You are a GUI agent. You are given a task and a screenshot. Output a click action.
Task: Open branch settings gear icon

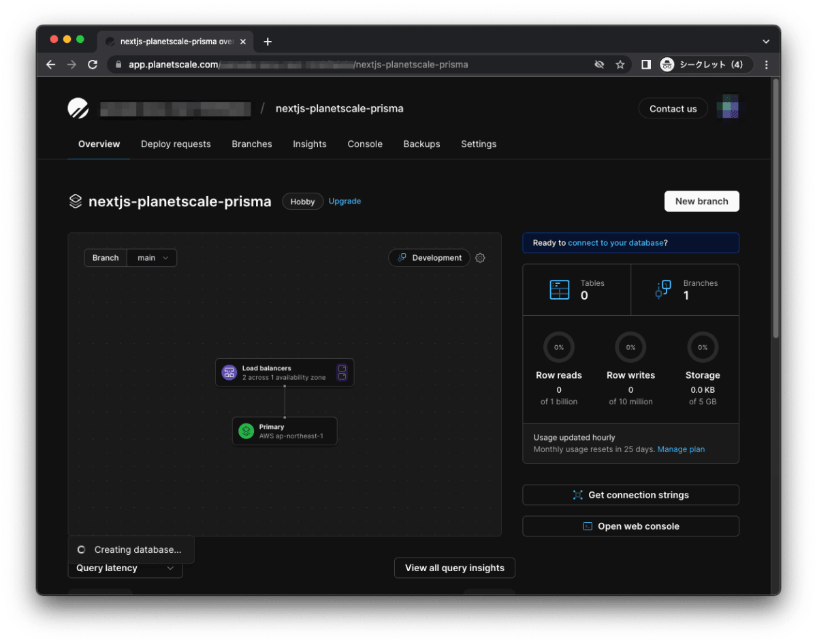(480, 258)
